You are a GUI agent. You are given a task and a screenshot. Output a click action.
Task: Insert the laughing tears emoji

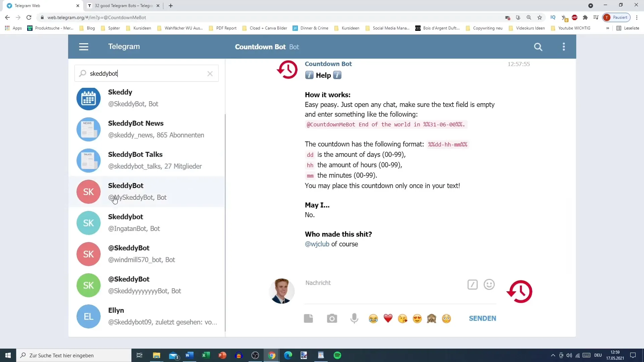373,318
